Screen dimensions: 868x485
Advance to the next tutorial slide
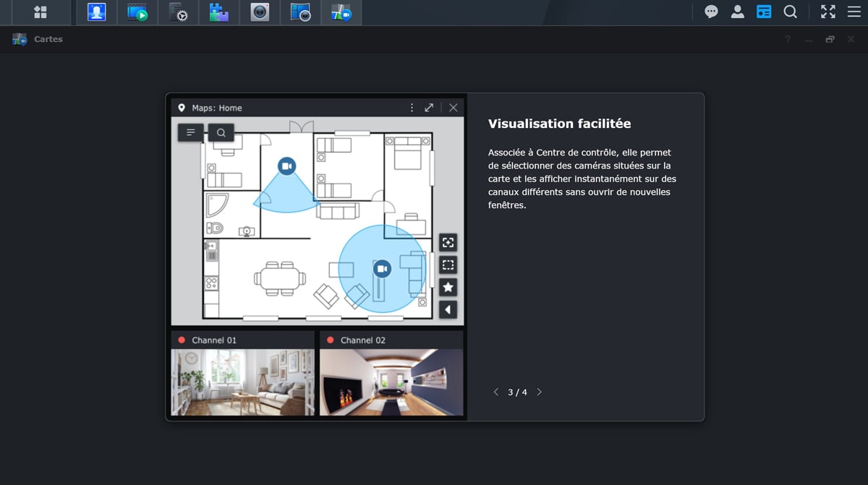[x=539, y=392]
